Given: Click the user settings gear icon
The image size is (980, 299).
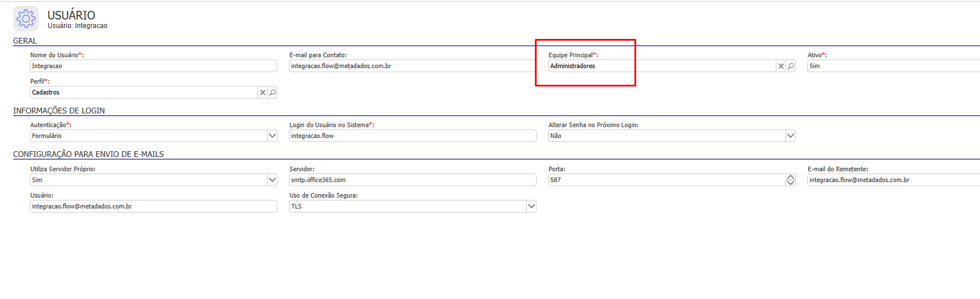Looking at the screenshot, I should [x=26, y=19].
